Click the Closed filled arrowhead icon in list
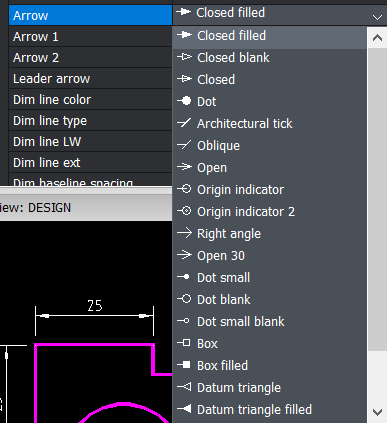The image size is (387, 423). tap(184, 35)
